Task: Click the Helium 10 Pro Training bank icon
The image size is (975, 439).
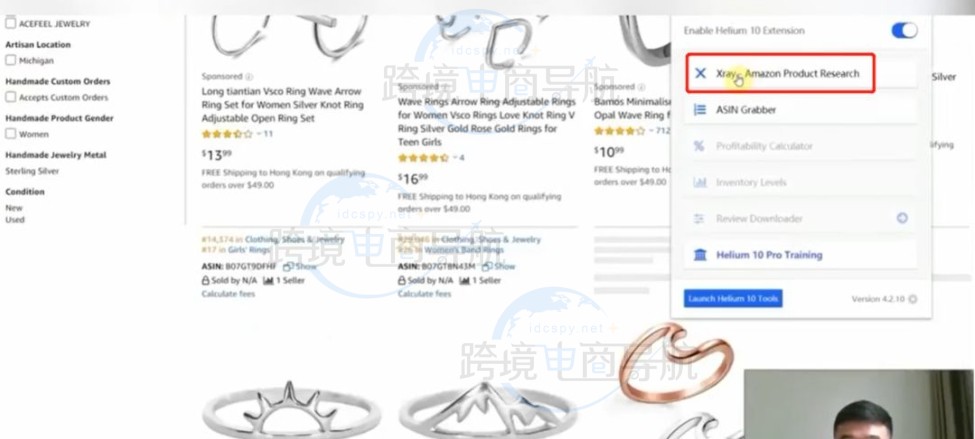Action: pyautogui.click(x=700, y=255)
